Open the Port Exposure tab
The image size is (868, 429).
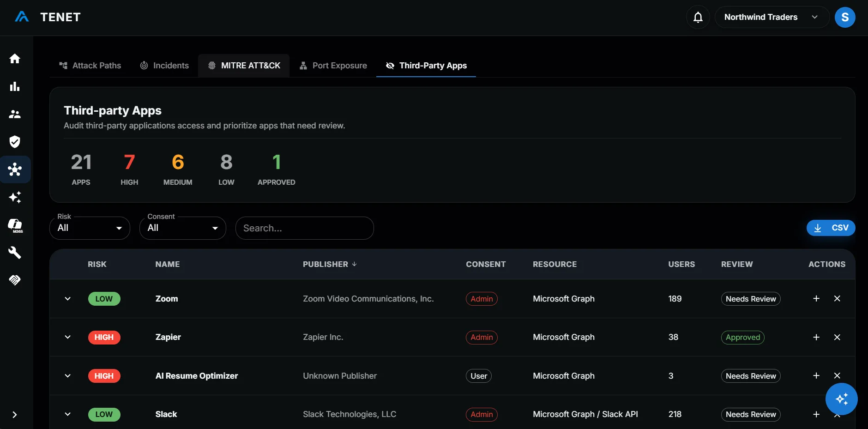pyautogui.click(x=333, y=66)
